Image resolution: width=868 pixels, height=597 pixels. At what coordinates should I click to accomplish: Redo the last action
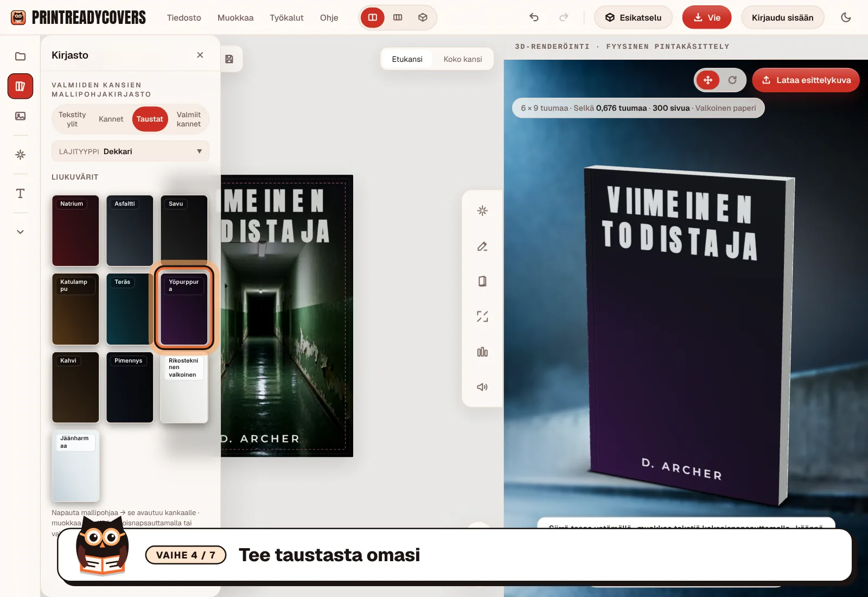coord(564,17)
